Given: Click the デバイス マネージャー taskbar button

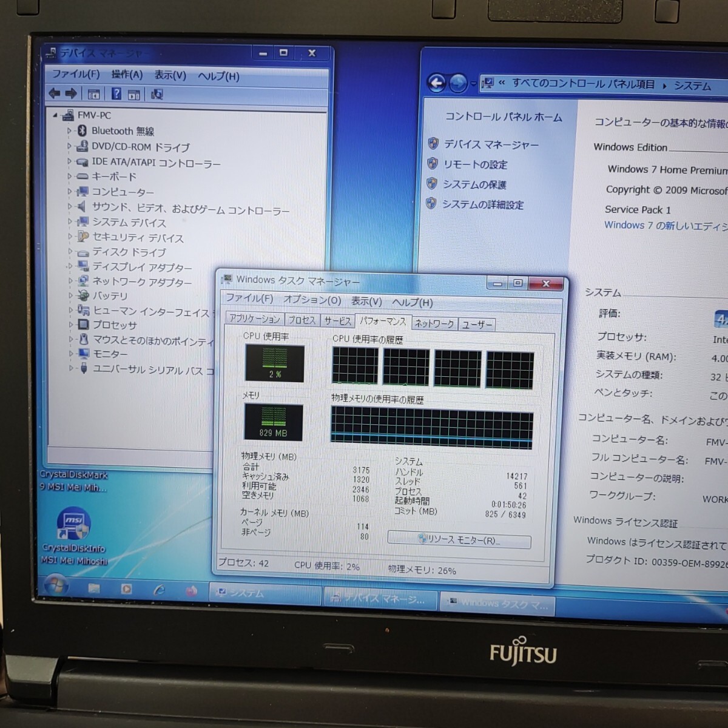Looking at the screenshot, I should click(x=380, y=598).
